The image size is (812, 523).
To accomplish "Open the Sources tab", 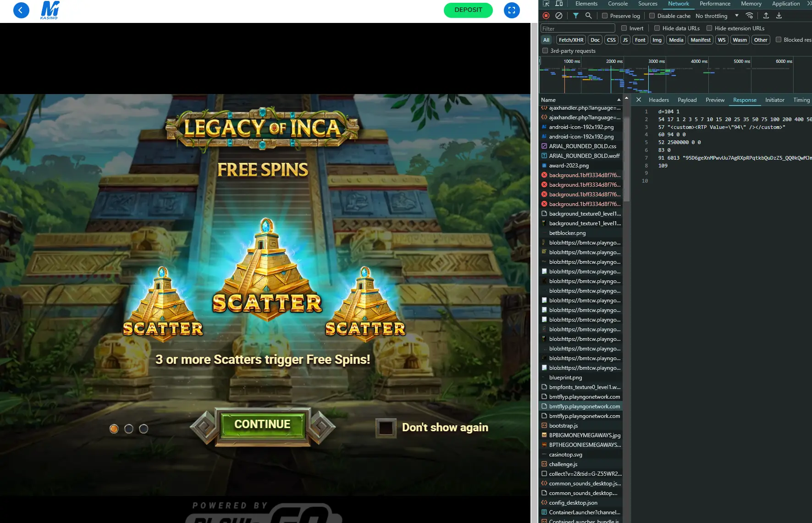I will (x=647, y=4).
